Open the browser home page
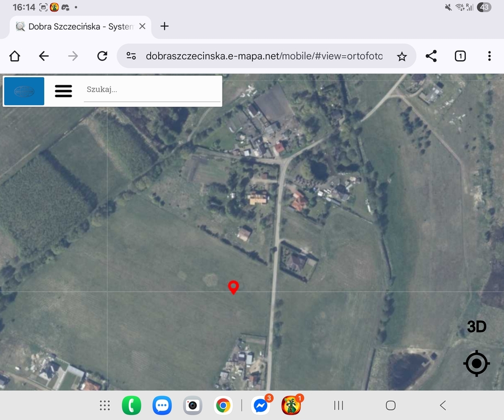The width and height of the screenshot is (504, 420). pos(15,56)
